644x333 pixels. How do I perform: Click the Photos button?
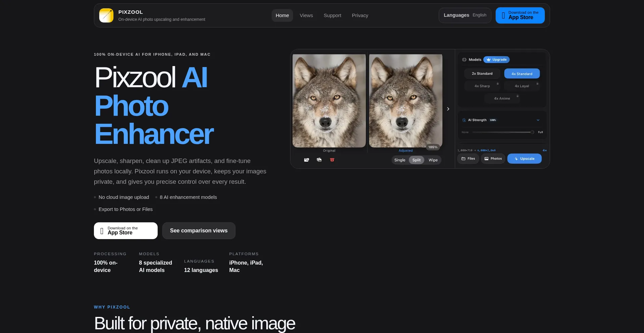(x=493, y=159)
